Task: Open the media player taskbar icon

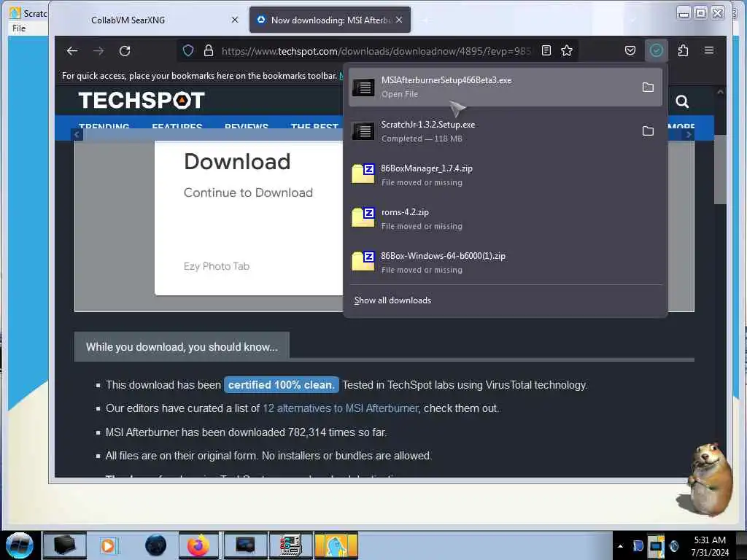Action: [x=109, y=545]
